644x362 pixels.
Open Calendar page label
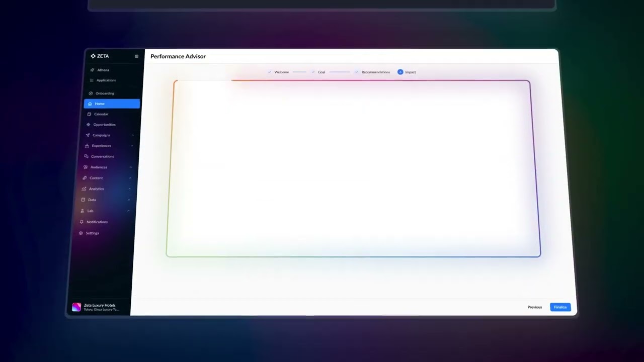(101, 114)
